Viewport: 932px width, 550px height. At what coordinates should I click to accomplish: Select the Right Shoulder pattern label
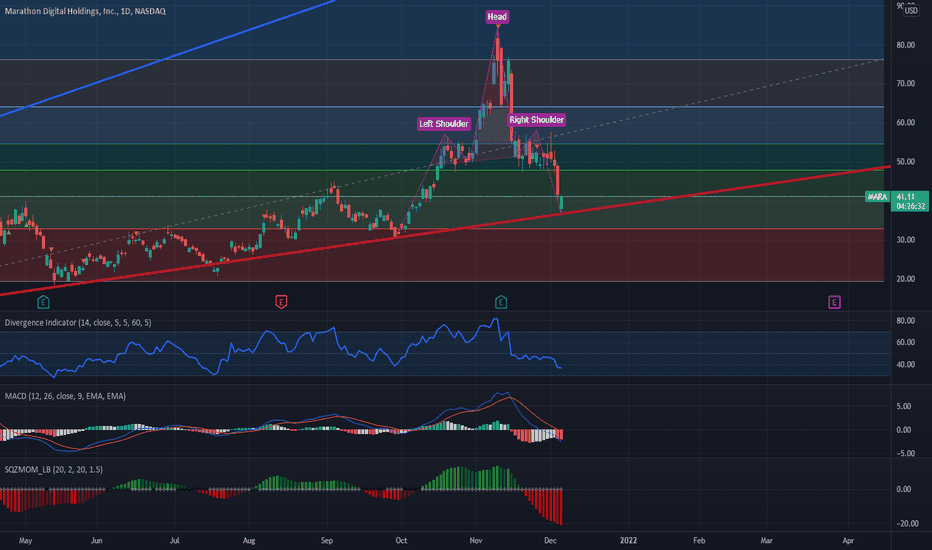(536, 120)
